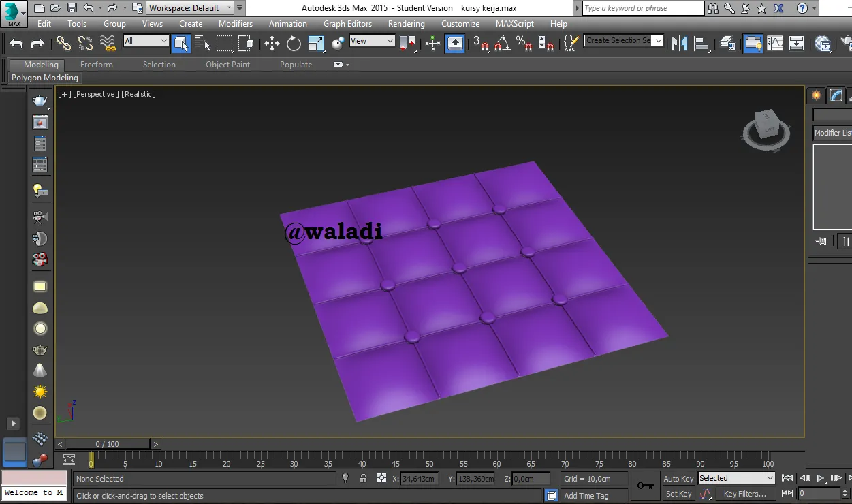Open the Schematic View icon
Screen dimensions: 852x504
[797, 44]
